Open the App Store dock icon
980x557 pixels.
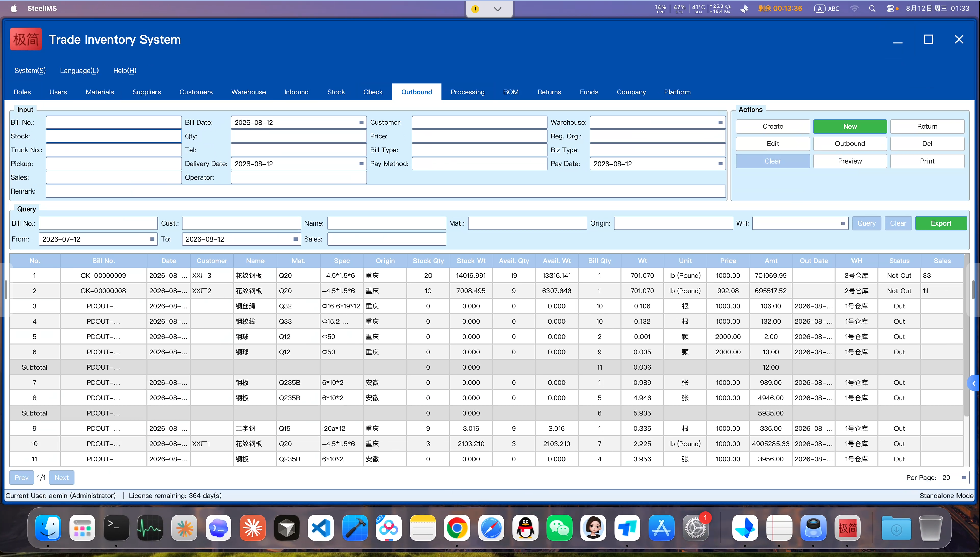click(662, 528)
